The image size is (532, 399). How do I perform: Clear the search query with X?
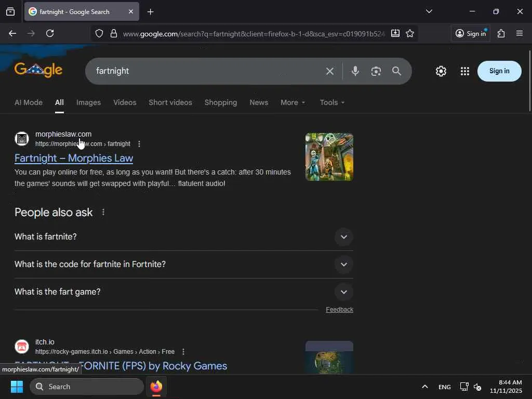coord(330,71)
